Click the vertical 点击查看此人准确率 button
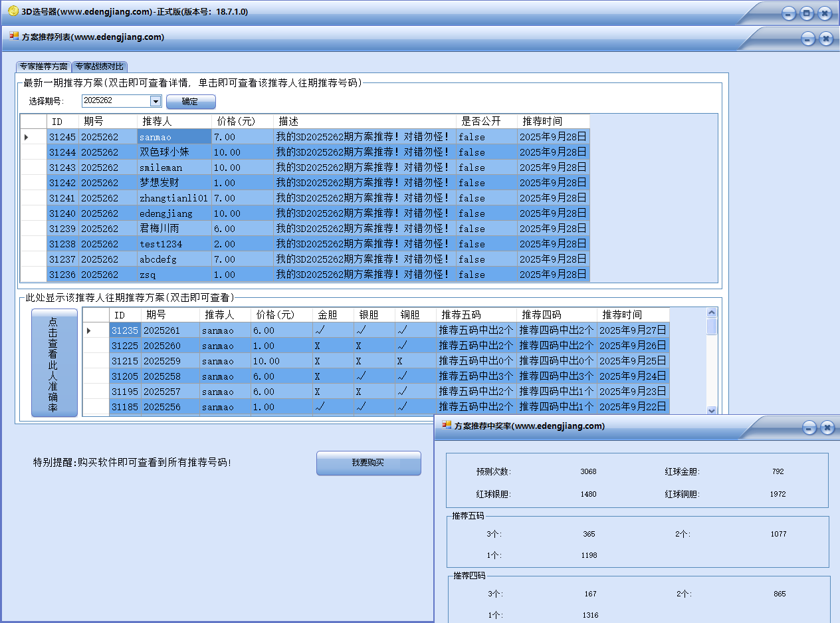 pos(54,363)
